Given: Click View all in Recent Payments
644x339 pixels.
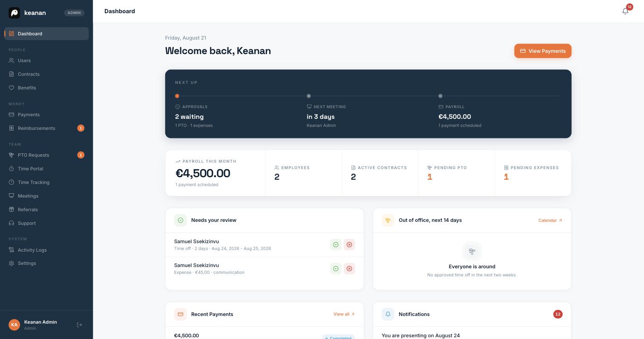Looking at the screenshot, I should tap(344, 314).
